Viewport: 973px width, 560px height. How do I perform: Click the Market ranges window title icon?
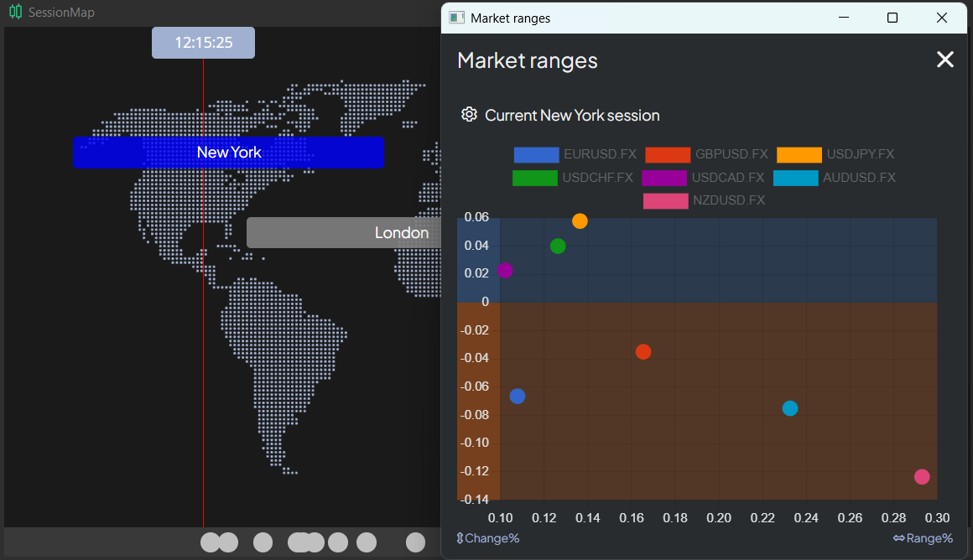point(456,18)
